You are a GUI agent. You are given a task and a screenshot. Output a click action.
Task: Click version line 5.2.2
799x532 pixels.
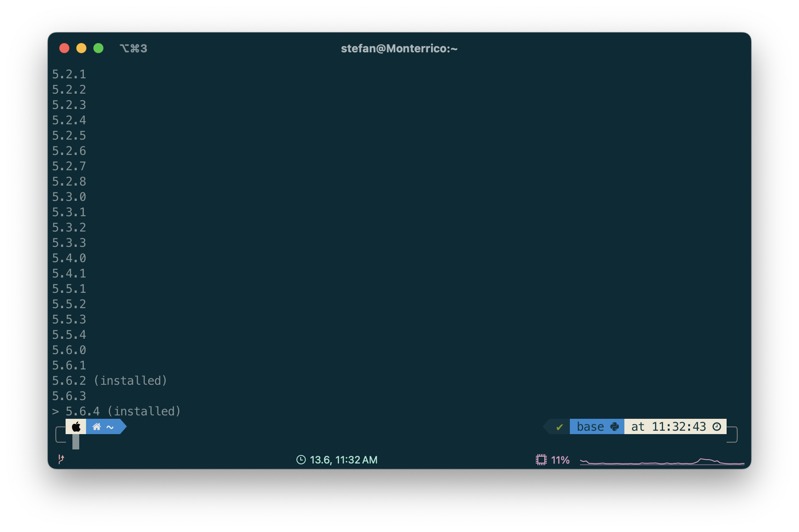69,90
